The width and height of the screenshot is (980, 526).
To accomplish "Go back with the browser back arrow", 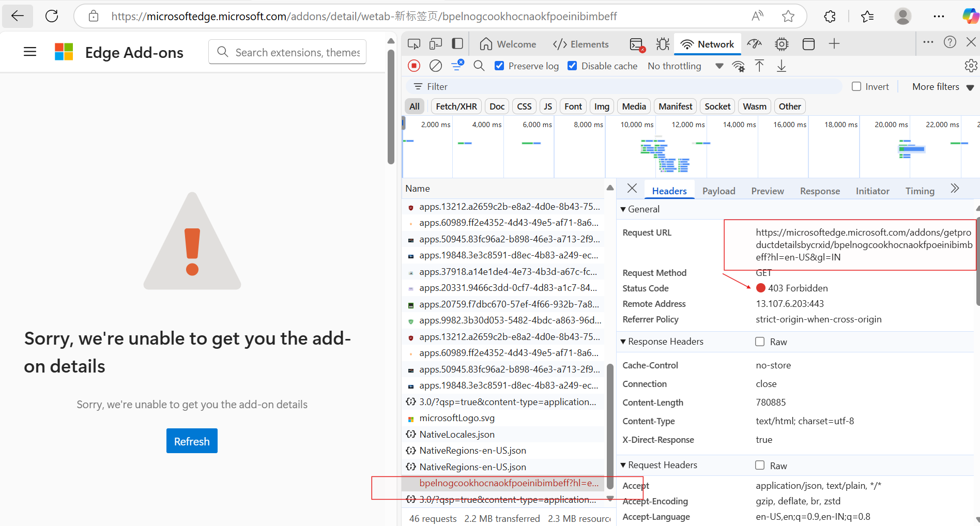I will [18, 16].
